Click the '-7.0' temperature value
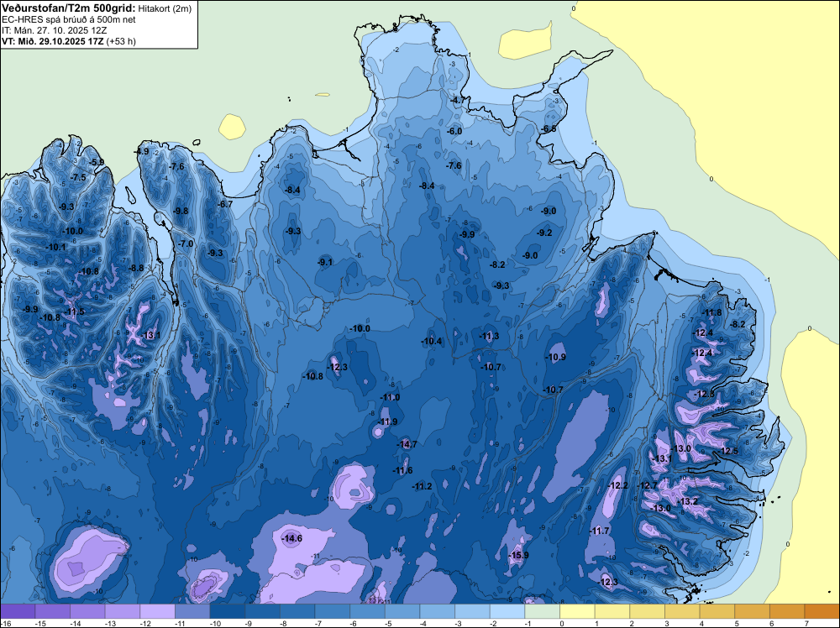The width and height of the screenshot is (840, 628). point(186,243)
